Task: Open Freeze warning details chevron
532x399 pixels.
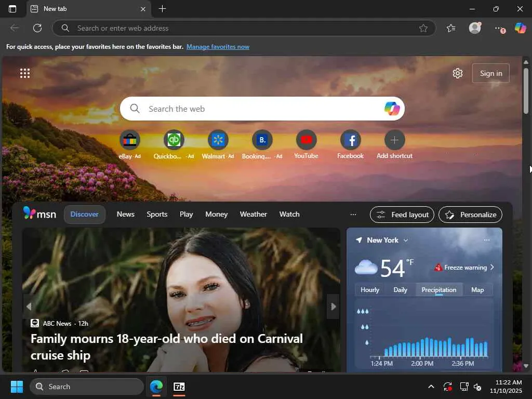Action: (492, 268)
